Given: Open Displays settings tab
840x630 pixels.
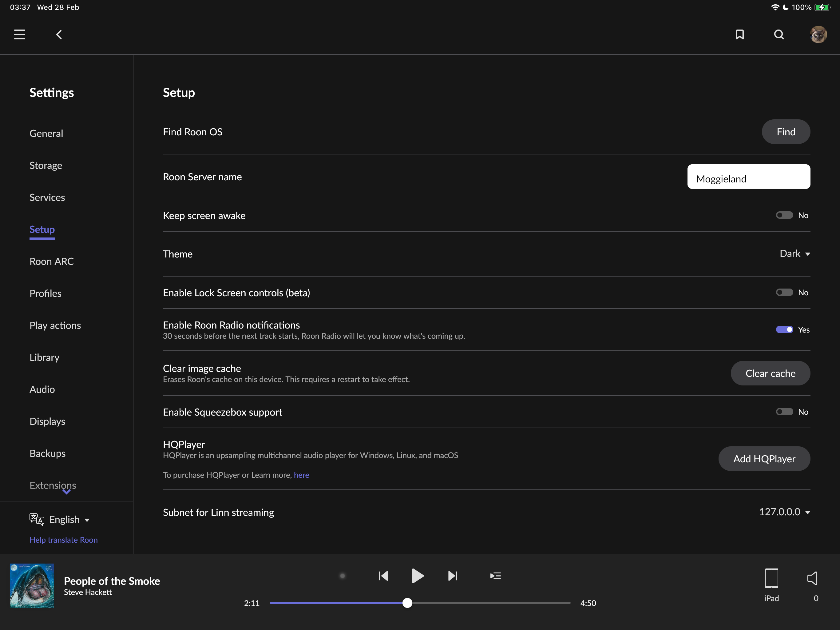Looking at the screenshot, I should [47, 421].
